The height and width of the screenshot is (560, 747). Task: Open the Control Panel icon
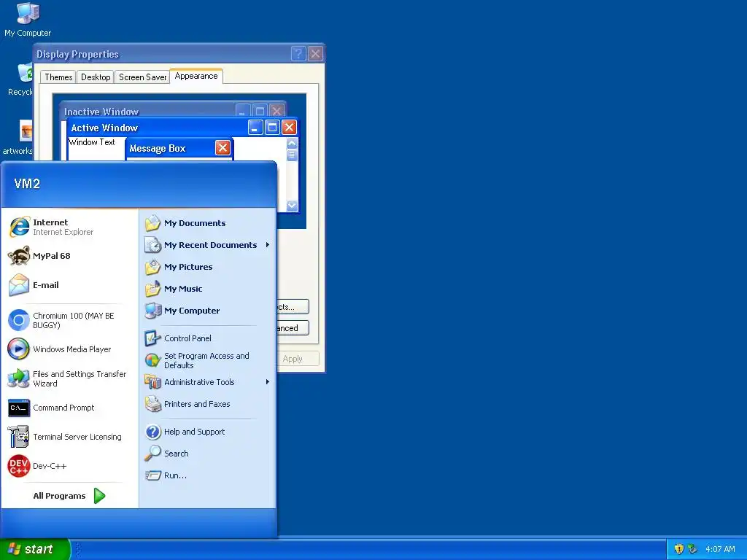click(x=153, y=338)
